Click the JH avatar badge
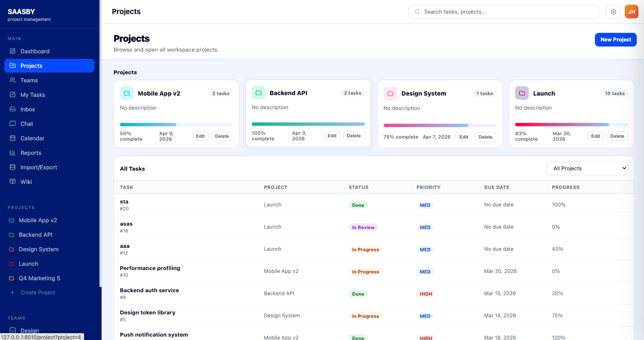Image resolution: width=644 pixels, height=340 pixels. [x=632, y=12]
